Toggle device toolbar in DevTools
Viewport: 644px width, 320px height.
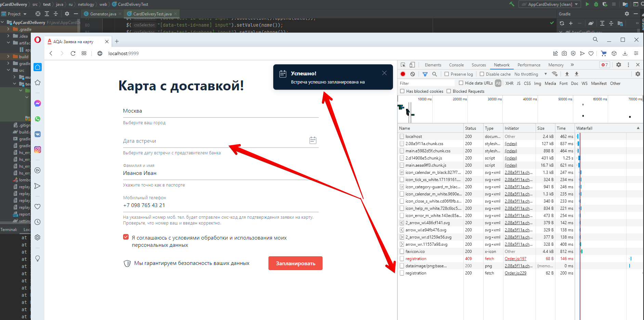click(x=412, y=65)
